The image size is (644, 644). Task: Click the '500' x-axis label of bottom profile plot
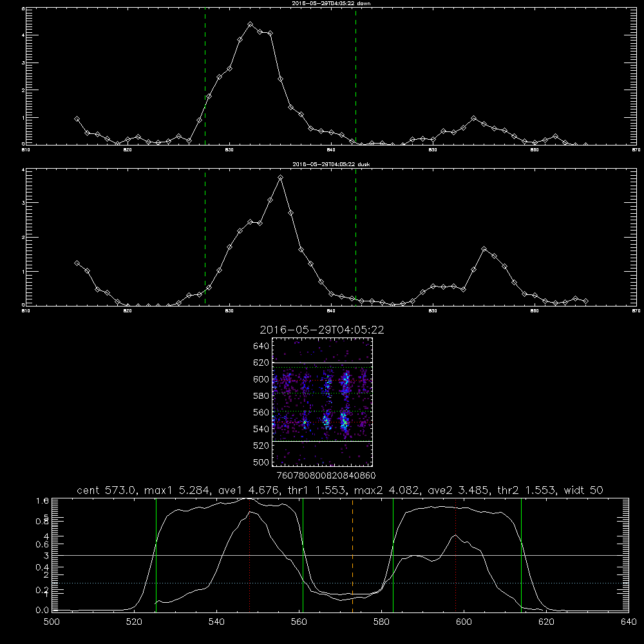coord(52,622)
